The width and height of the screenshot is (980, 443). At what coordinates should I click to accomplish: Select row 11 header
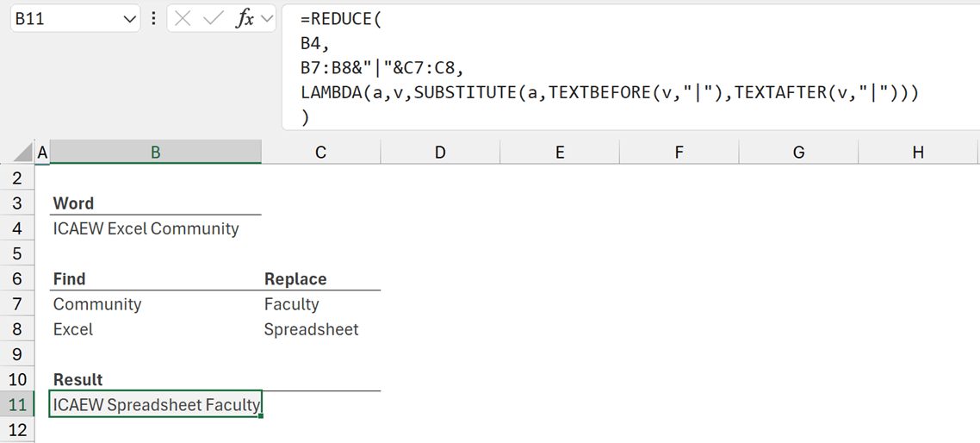point(17,404)
